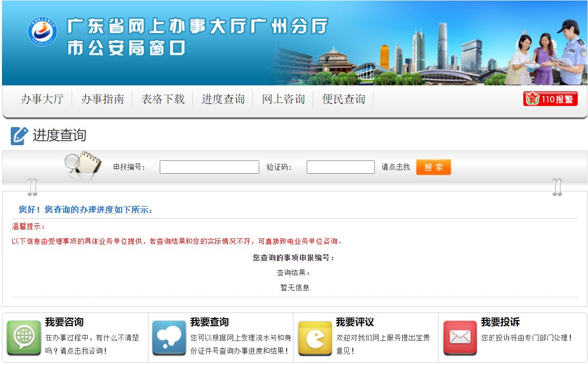
Task: Select 表格下载 in the navigation bar
Action: click(x=163, y=99)
